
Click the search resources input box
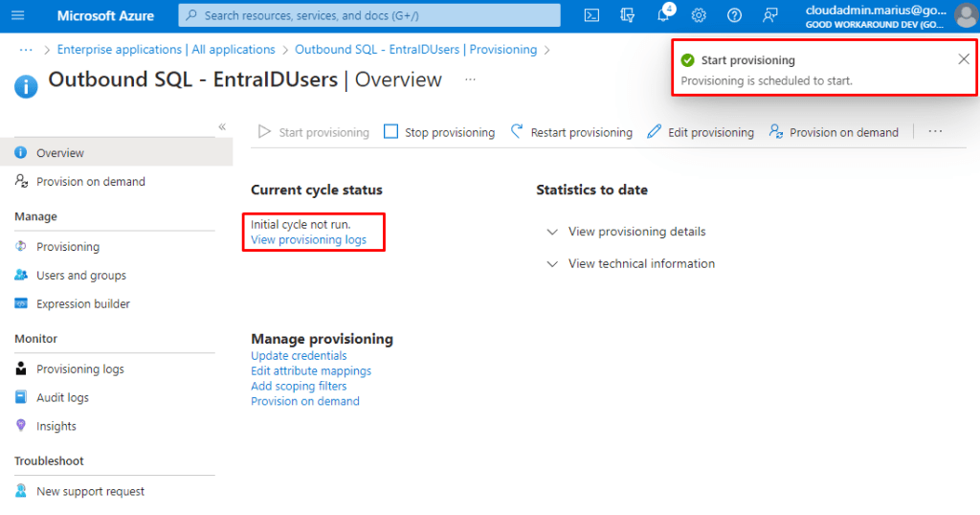click(369, 15)
